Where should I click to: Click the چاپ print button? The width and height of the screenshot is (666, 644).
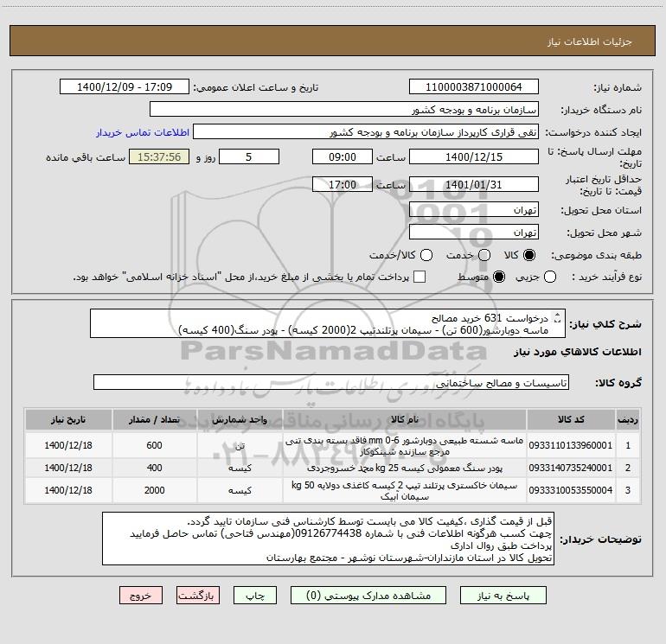pyautogui.click(x=255, y=596)
